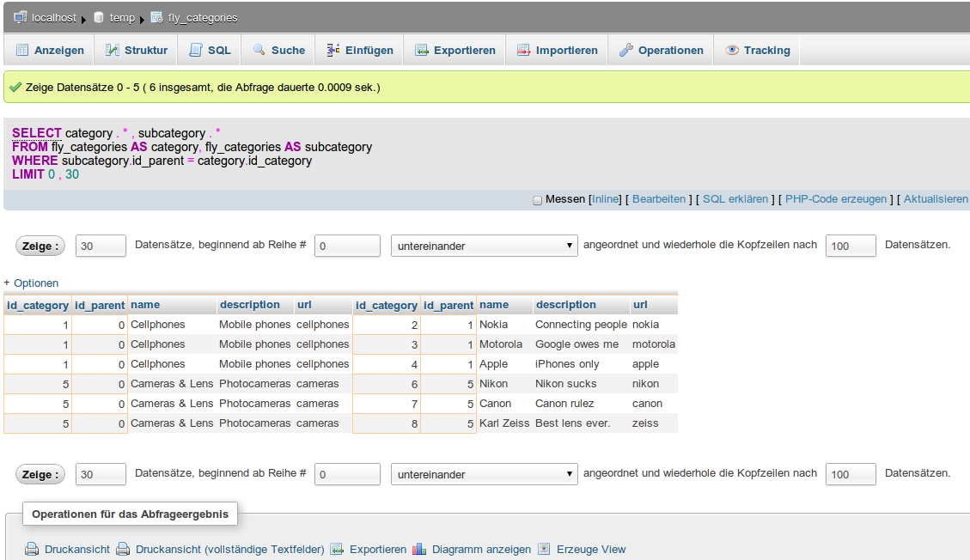Open the lower 'untereinander' layout dropdown
The image size is (970, 560).
point(484,474)
